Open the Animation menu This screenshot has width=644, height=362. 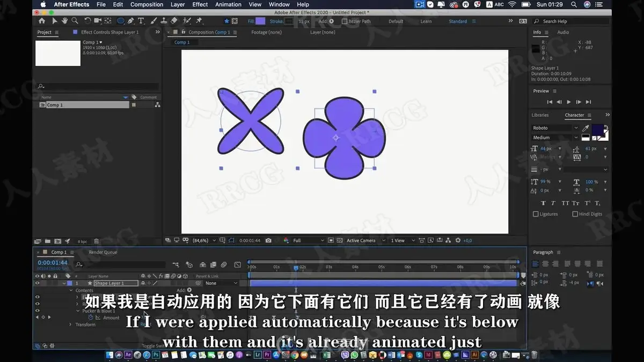(228, 4)
